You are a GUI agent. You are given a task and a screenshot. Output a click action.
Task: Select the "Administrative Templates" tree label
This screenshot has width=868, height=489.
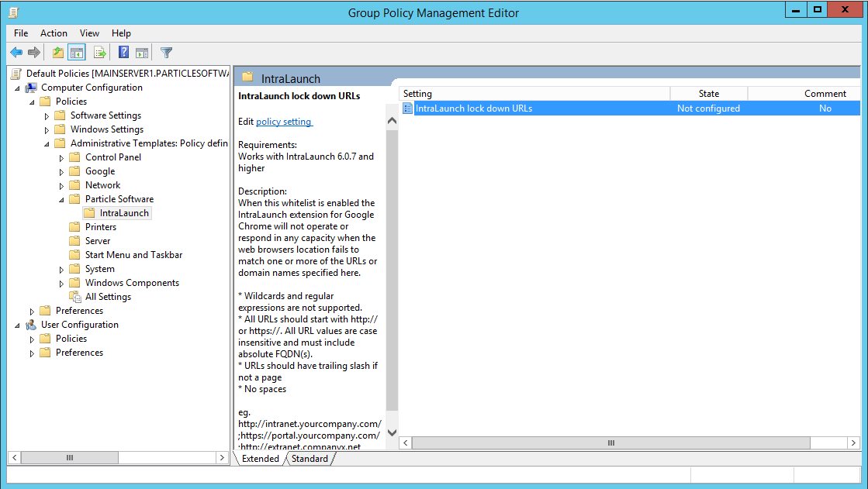click(x=149, y=143)
